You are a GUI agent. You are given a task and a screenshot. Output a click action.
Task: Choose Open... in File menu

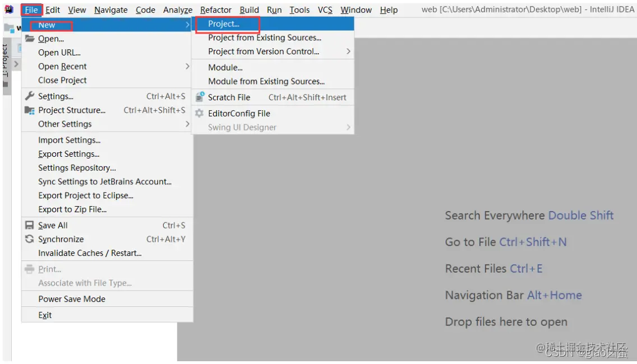pyautogui.click(x=107, y=39)
